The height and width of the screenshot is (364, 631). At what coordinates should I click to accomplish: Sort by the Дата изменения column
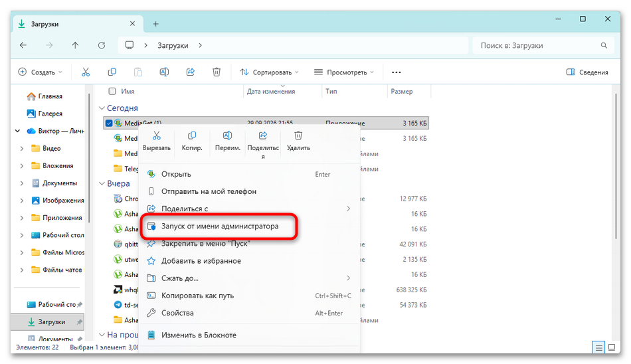click(282, 92)
